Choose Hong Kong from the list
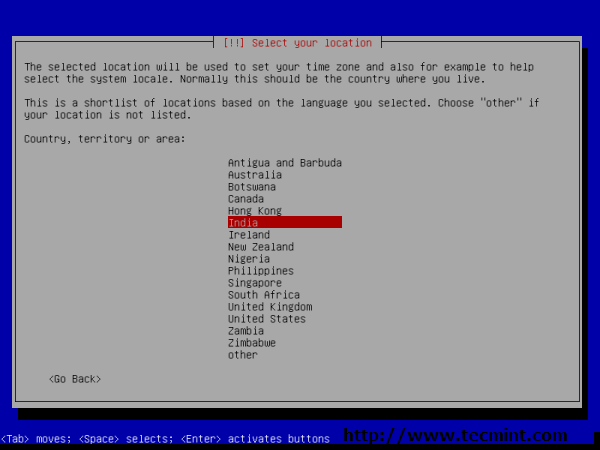Image resolution: width=600 pixels, height=450 pixels. (x=255, y=211)
